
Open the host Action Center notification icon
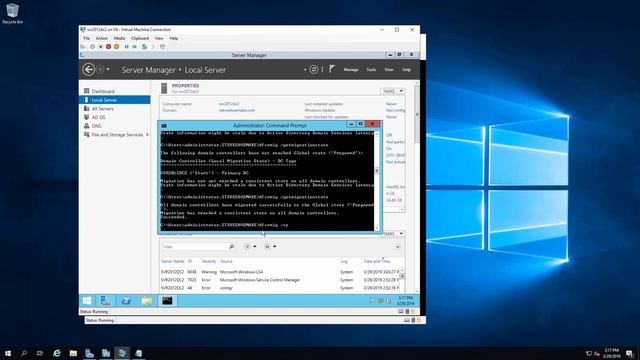(x=629, y=353)
